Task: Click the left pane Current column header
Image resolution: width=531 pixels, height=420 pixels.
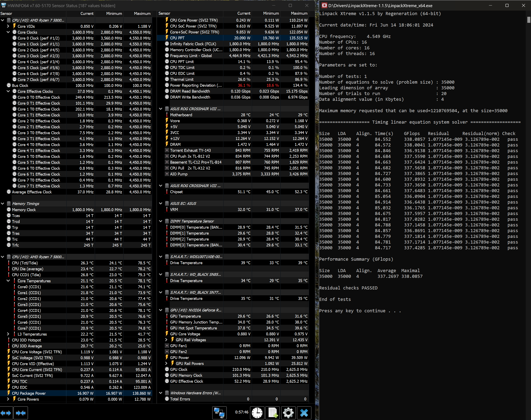Action: 80,13
